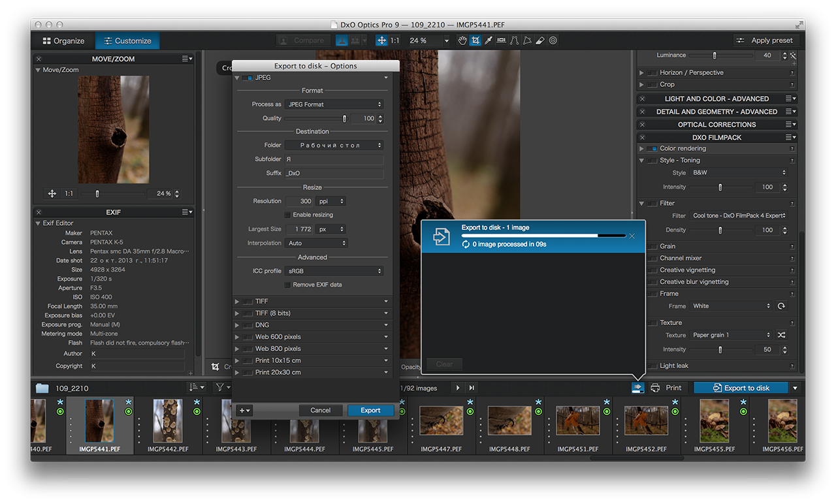Select the perspective rectangle tool
836x504 pixels.
[x=527, y=40]
